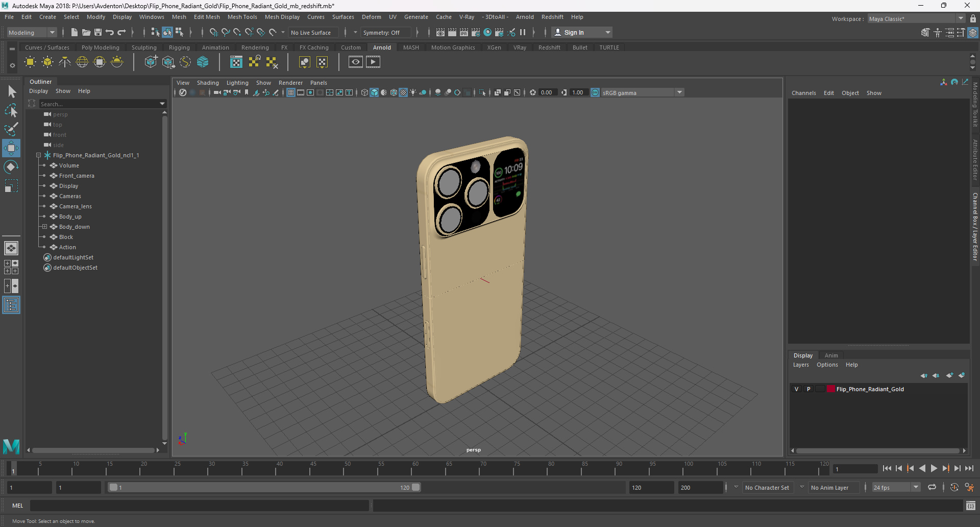Click the range slider end handle at 120
The width and height of the screenshot is (980, 527).
click(x=416, y=487)
